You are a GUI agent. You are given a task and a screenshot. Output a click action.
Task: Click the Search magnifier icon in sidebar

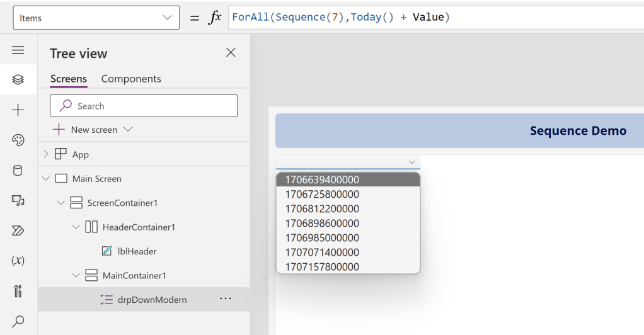pos(18,321)
